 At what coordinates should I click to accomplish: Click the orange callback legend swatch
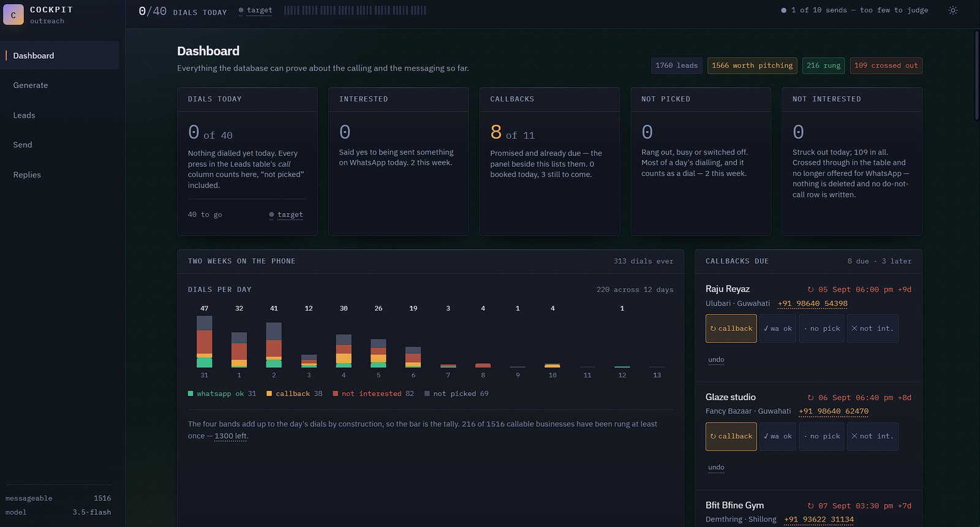[269, 393]
